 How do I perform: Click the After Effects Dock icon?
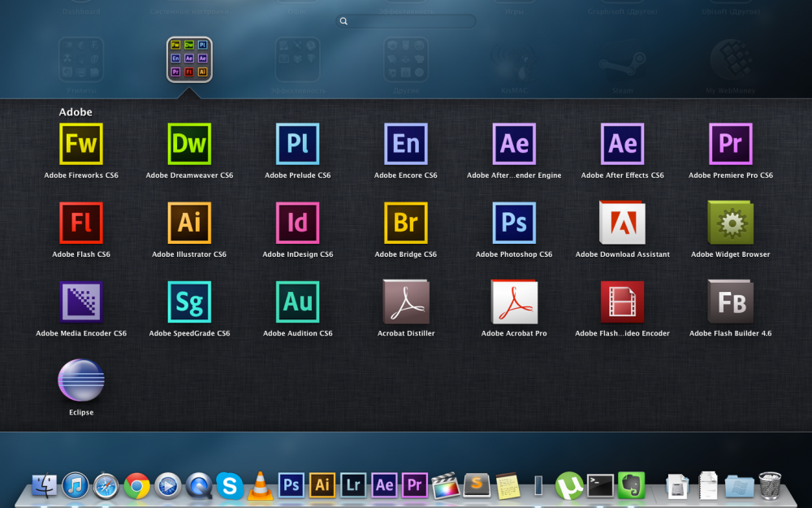(x=384, y=485)
